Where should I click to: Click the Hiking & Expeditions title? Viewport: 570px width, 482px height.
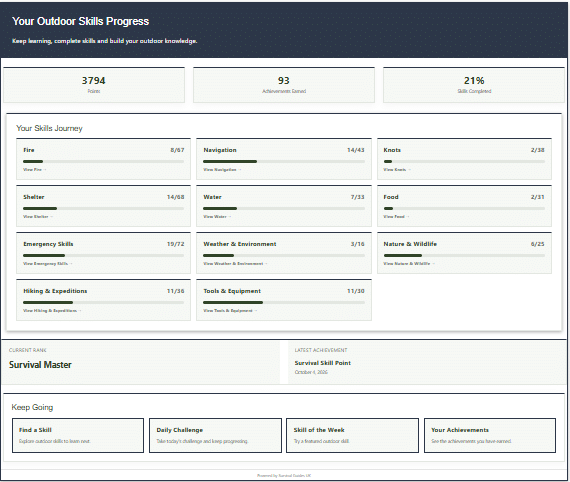[x=55, y=291]
